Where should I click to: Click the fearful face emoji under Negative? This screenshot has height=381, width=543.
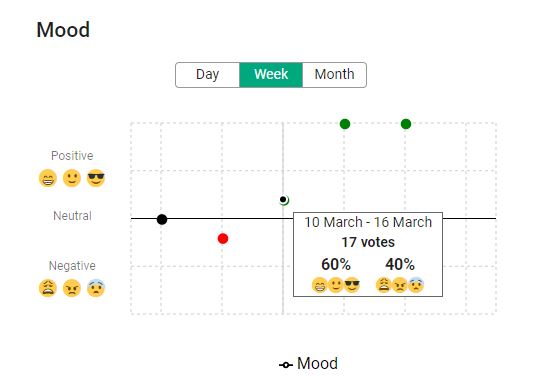[96, 288]
